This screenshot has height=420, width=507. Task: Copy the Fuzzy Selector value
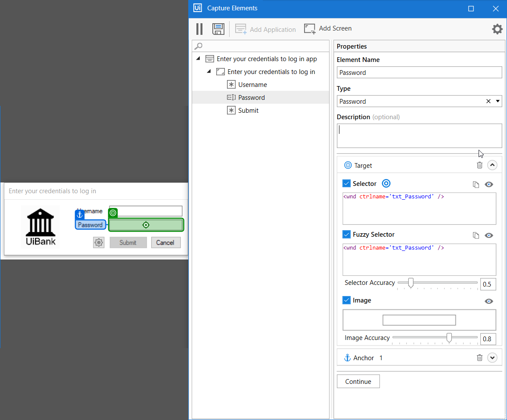[x=476, y=235]
